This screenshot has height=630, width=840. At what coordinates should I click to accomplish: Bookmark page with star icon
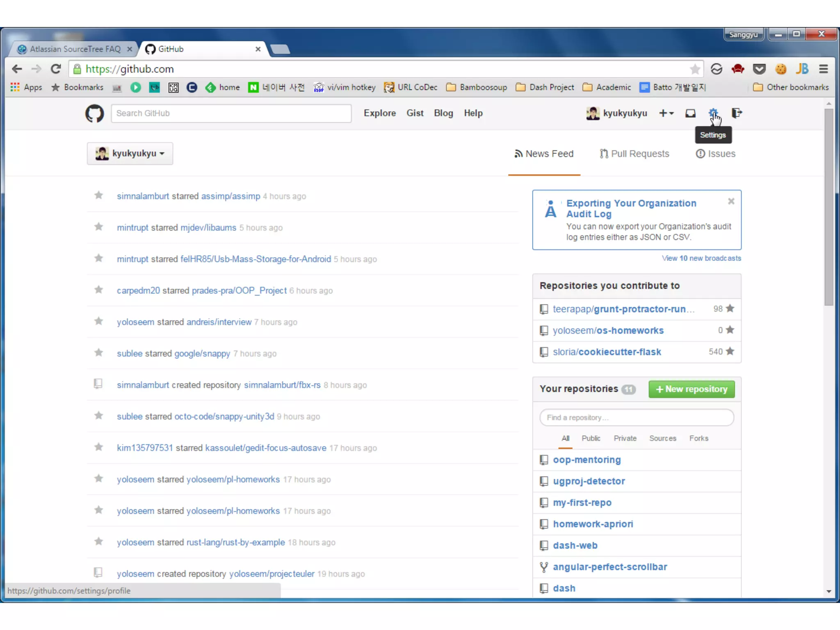(695, 69)
